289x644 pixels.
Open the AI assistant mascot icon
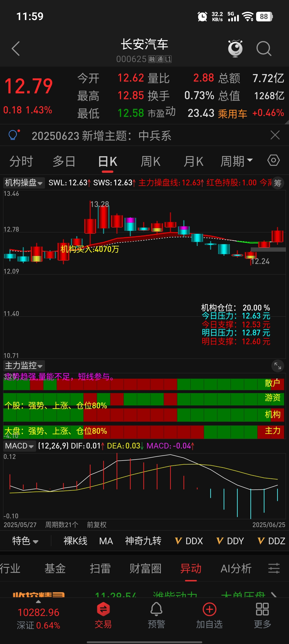(235, 48)
